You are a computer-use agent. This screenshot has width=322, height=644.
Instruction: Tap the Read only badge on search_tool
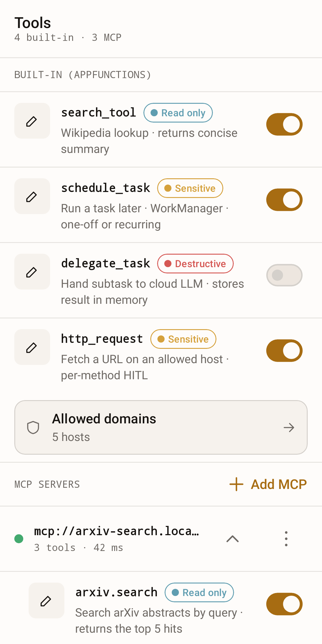[x=178, y=113]
